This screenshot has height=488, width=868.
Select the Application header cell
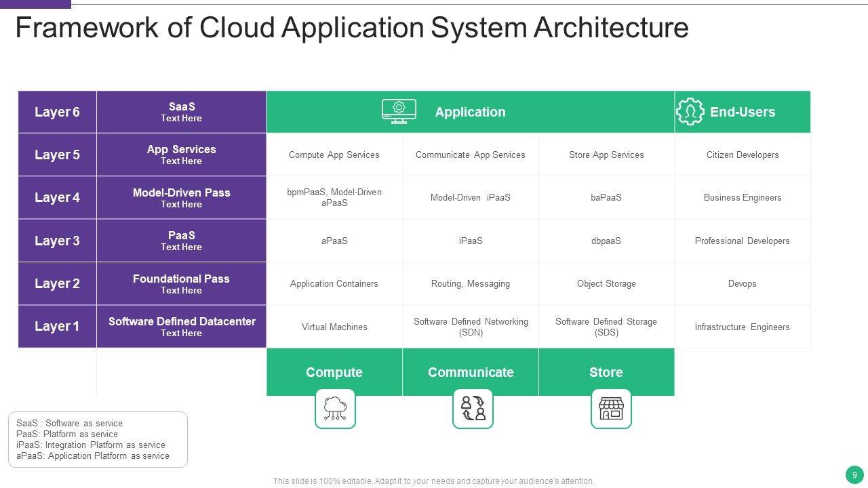[470, 112]
